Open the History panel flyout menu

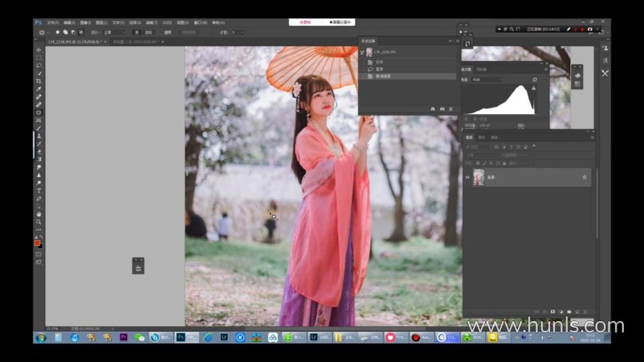point(457,42)
